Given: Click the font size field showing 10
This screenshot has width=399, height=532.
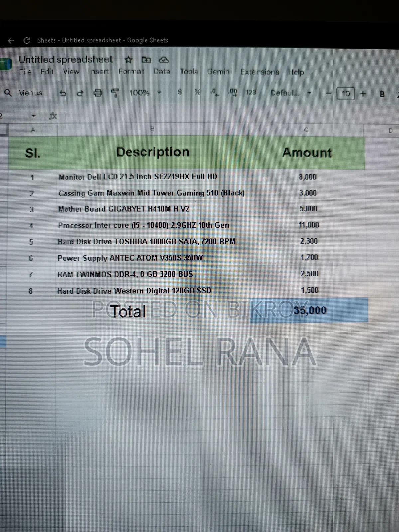Looking at the screenshot, I should pos(346,94).
